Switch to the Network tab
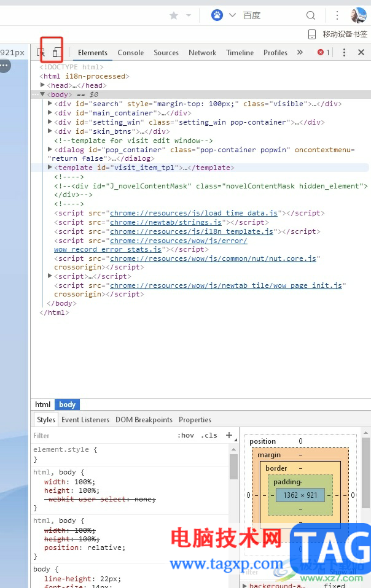This screenshot has height=588, width=371. point(203,53)
